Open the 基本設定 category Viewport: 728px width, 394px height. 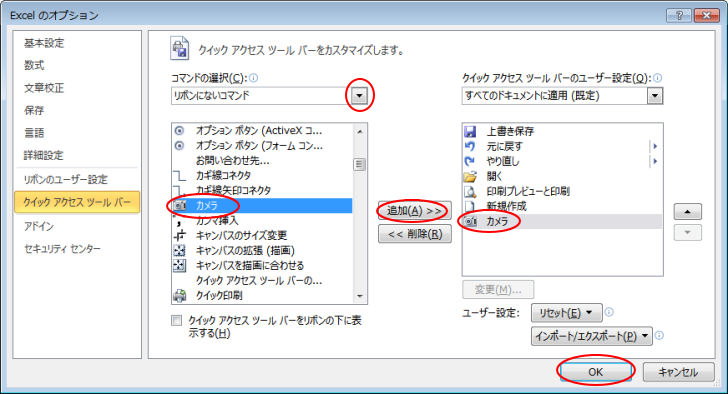[44, 43]
